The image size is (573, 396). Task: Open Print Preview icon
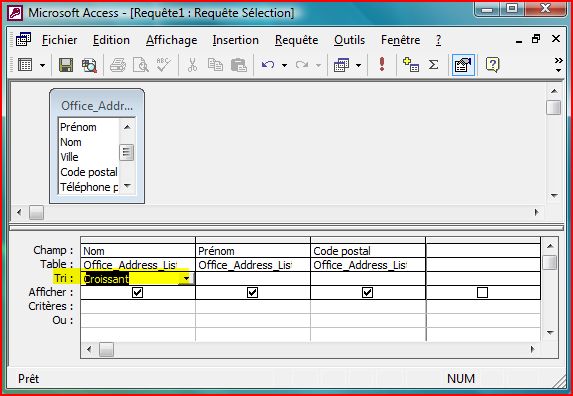(141, 65)
